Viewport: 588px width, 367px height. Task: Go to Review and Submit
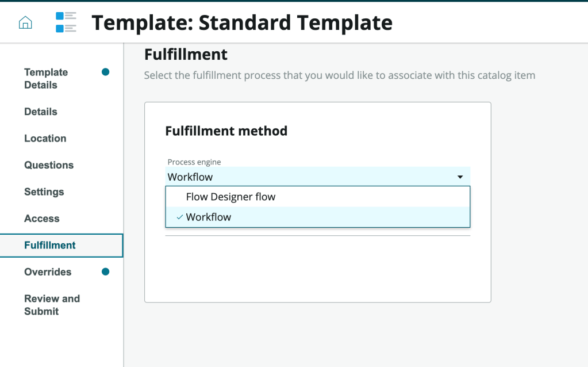pos(52,305)
